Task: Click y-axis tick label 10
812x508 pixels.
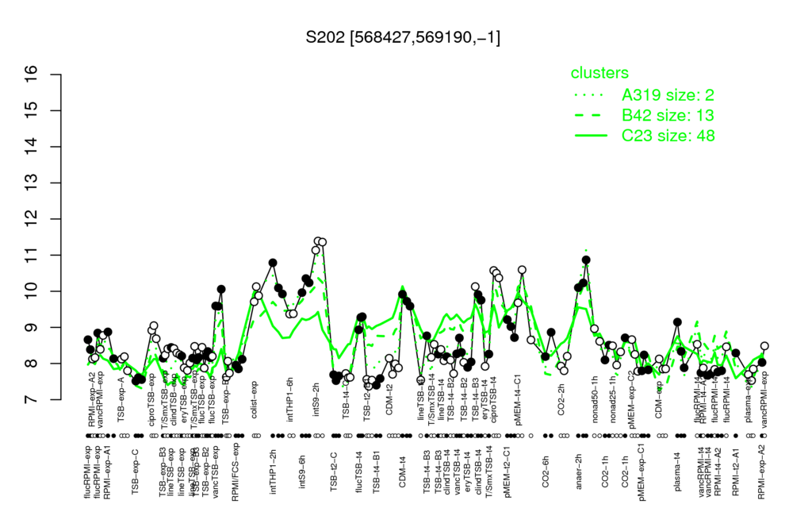Action: coord(32,291)
